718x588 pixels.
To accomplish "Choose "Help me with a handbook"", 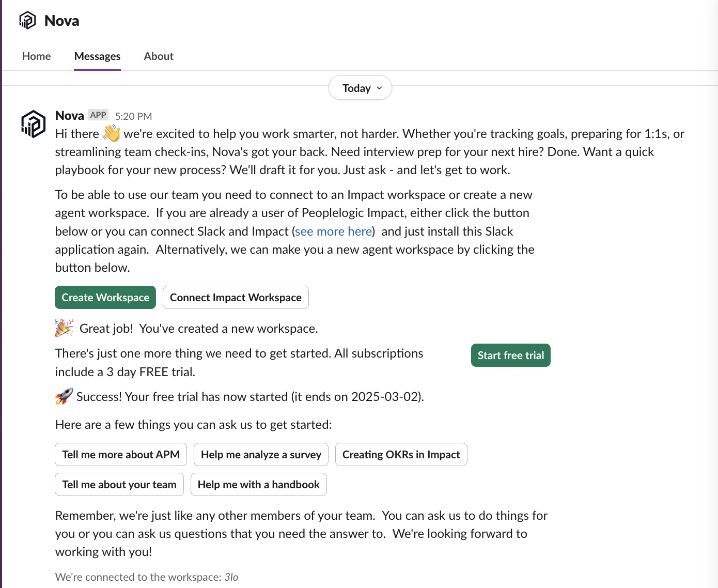I will pos(258,485).
